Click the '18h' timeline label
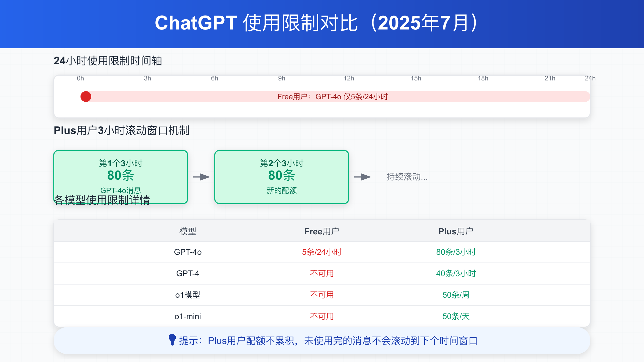This screenshot has height=362, width=644. 483,78
